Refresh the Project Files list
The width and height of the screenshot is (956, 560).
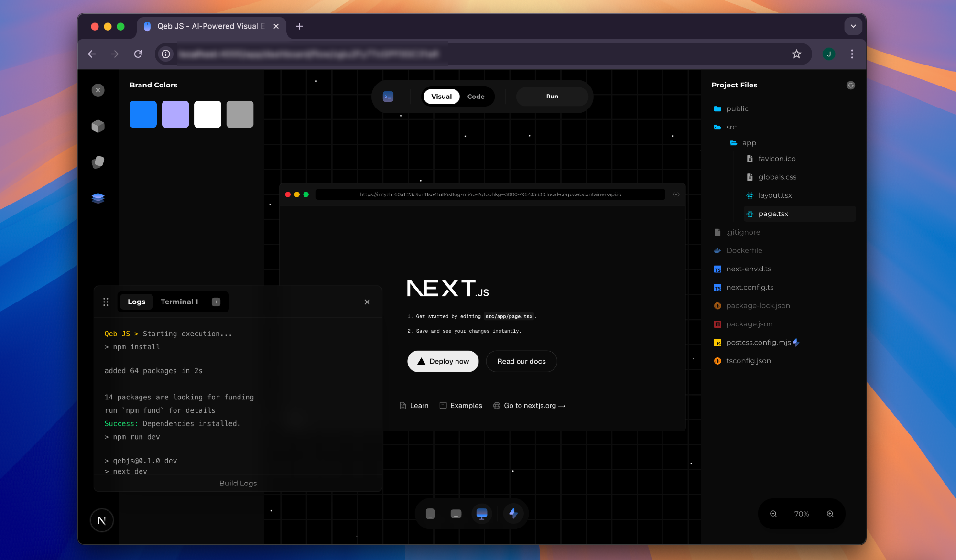(851, 85)
